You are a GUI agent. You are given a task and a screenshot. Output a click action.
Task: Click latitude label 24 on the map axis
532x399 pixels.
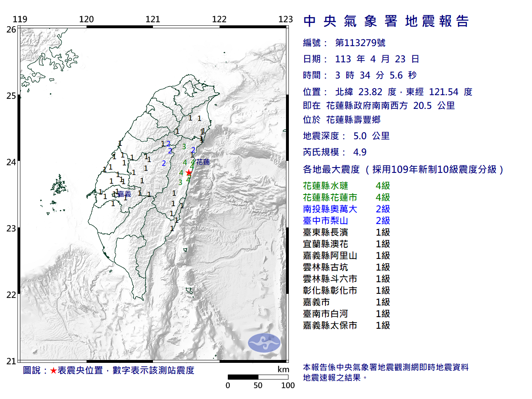[11, 162]
